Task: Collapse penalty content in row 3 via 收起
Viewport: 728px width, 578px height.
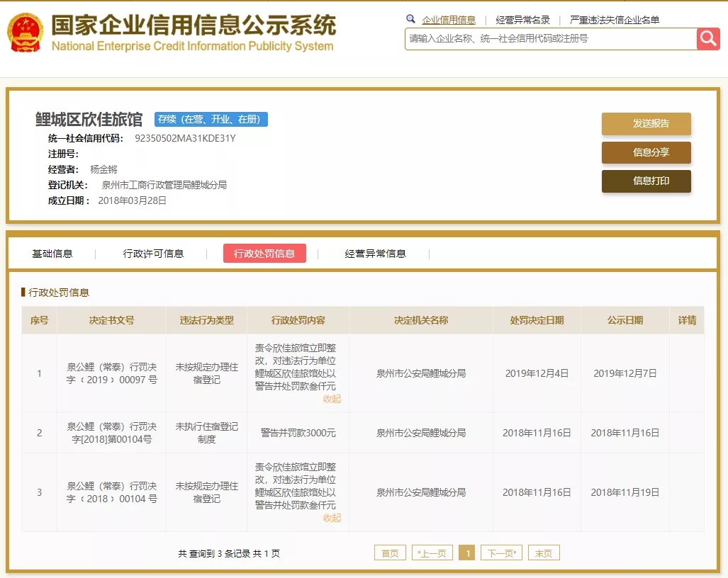Action: (x=332, y=518)
